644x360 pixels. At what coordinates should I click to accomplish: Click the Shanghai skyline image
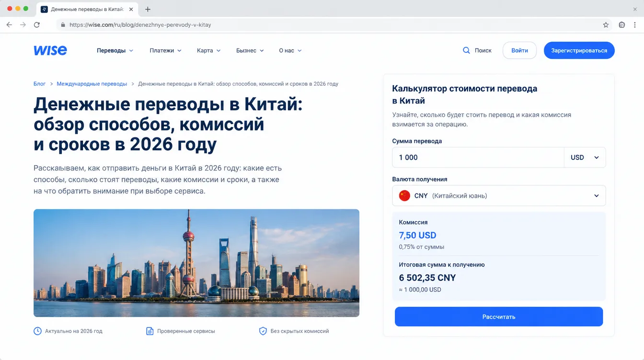(196, 263)
